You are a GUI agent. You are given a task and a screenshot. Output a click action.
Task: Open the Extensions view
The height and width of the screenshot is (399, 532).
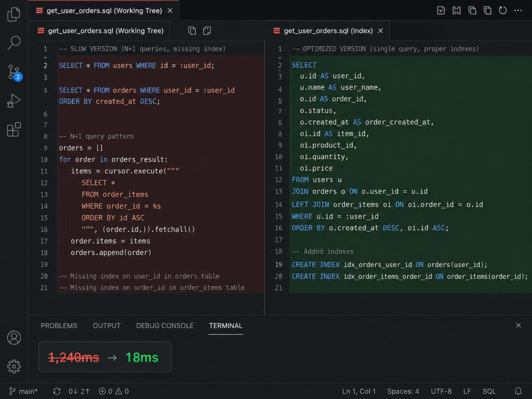coord(14,129)
